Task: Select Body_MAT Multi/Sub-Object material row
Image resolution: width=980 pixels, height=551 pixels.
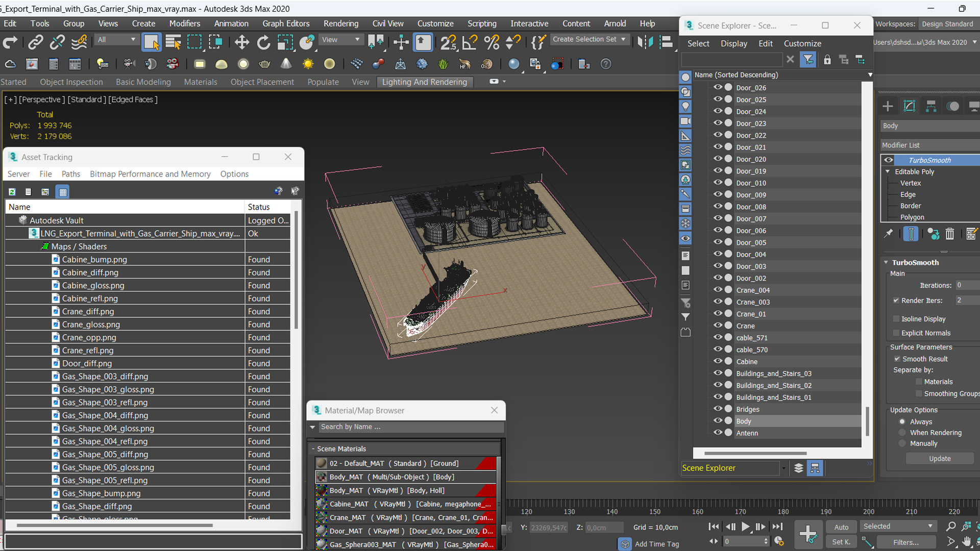Action: click(x=406, y=477)
